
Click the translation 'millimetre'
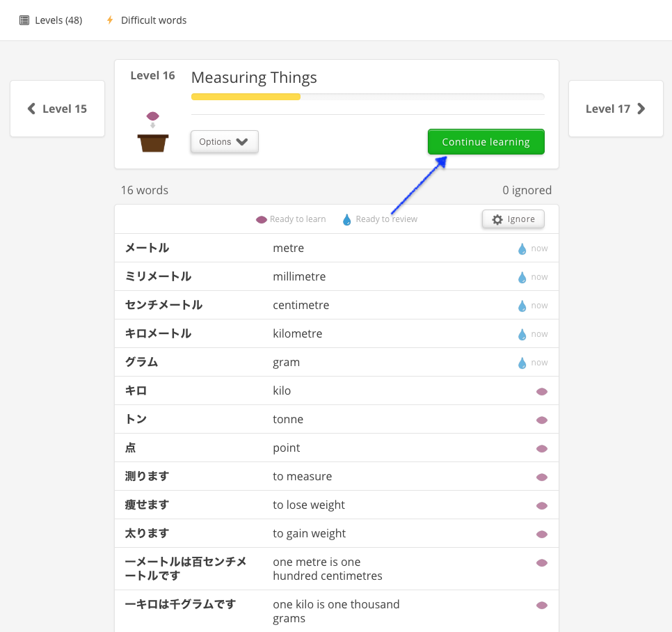299,276
